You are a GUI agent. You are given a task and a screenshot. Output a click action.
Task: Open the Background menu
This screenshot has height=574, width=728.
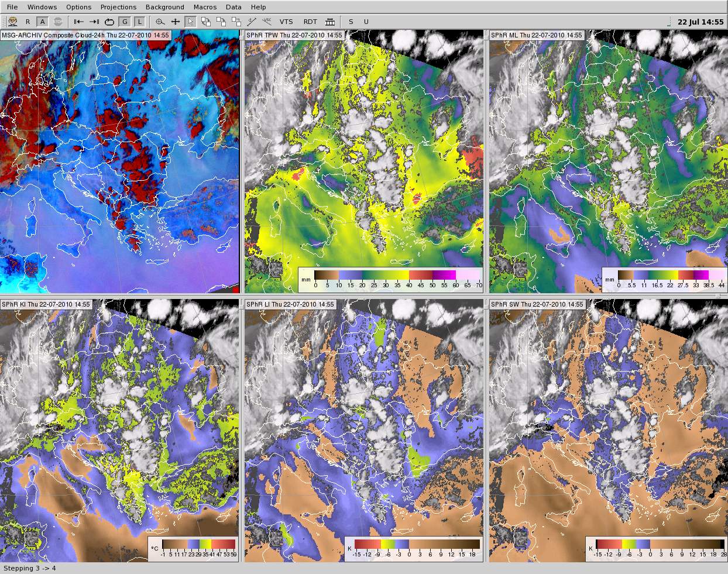point(165,7)
